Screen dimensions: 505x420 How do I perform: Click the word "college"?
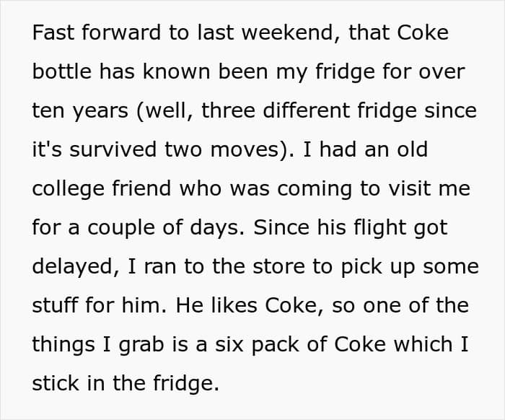(x=69, y=190)
